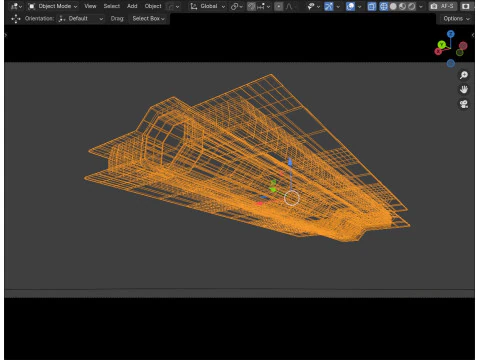The width and height of the screenshot is (480, 360).
Task: Open the Drag Select Box dropdown
Action: (148, 19)
